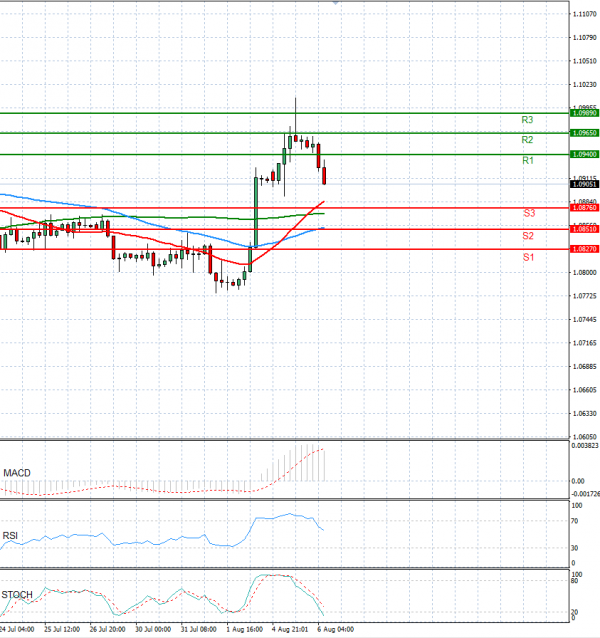This screenshot has width=600, height=638.
Task: Click the R3 resistance label
Action: click(x=527, y=120)
